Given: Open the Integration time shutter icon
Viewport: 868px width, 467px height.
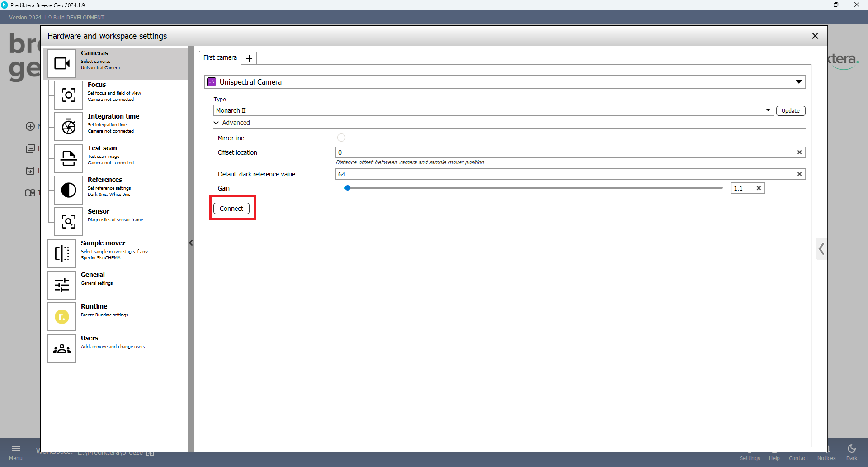Looking at the screenshot, I should pyautogui.click(x=69, y=127).
